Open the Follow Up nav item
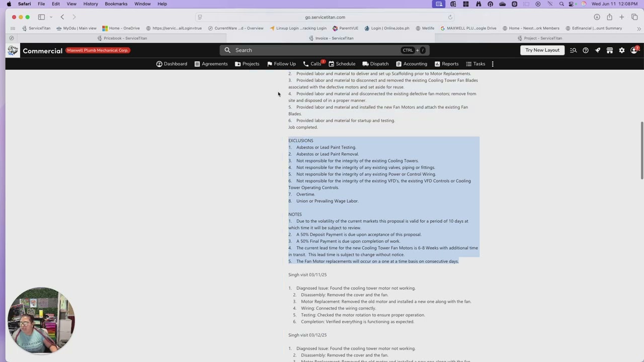Image resolution: width=644 pixels, height=362 pixels. coord(281,64)
